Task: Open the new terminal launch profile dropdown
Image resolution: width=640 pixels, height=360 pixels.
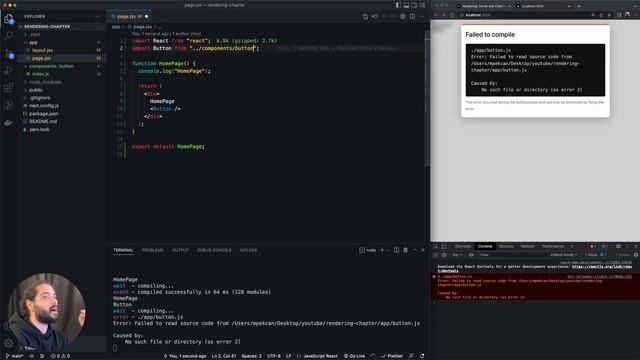Action: point(388,250)
